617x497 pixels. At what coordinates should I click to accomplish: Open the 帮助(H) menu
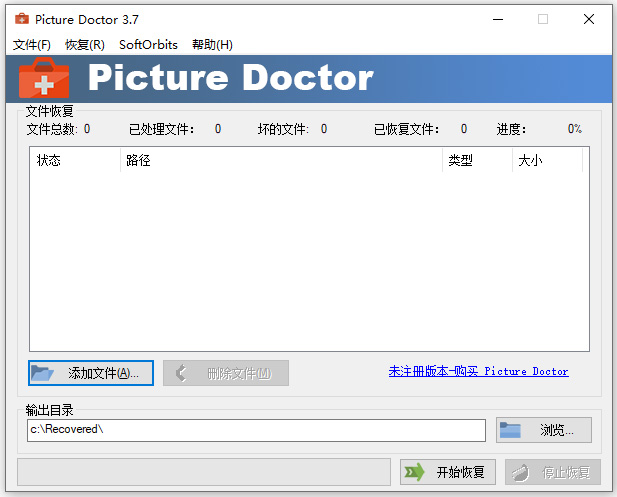[212, 44]
